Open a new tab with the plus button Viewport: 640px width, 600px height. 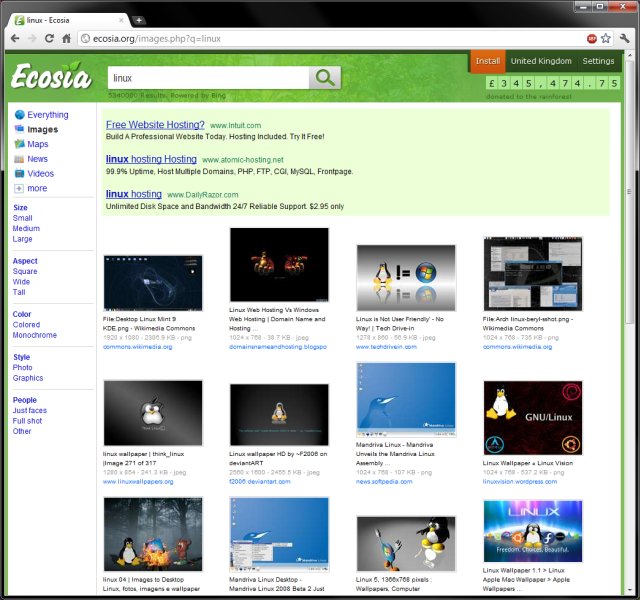(139, 20)
